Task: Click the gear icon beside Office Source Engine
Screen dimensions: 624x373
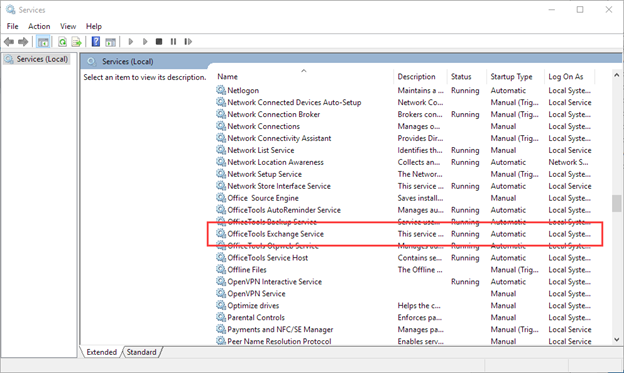Action: pos(221,197)
